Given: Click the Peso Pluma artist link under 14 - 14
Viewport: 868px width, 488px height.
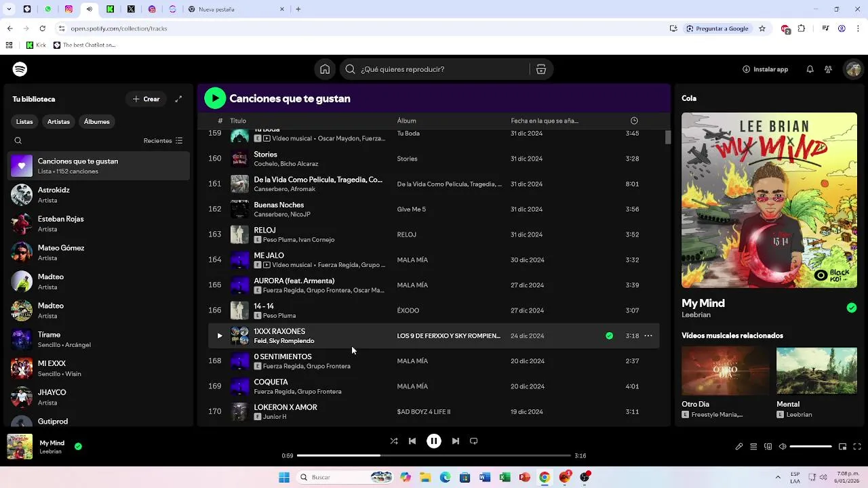Looking at the screenshot, I should [279, 316].
